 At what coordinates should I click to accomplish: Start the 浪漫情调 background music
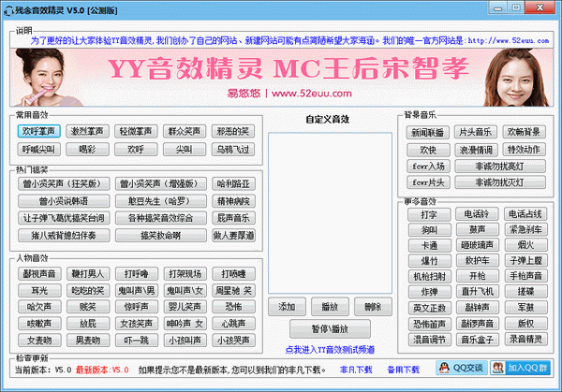click(475, 149)
